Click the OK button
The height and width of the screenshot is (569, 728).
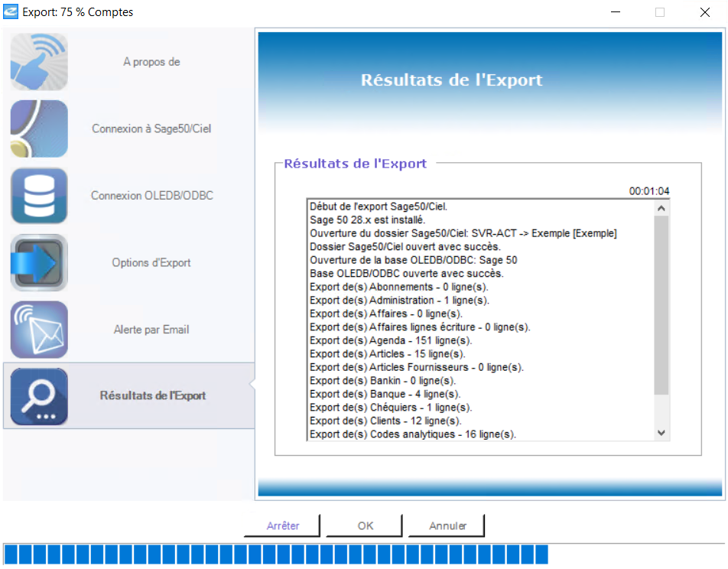point(365,526)
